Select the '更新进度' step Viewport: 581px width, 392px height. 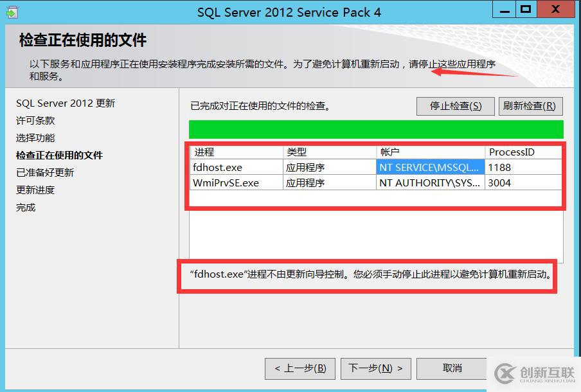click(37, 190)
